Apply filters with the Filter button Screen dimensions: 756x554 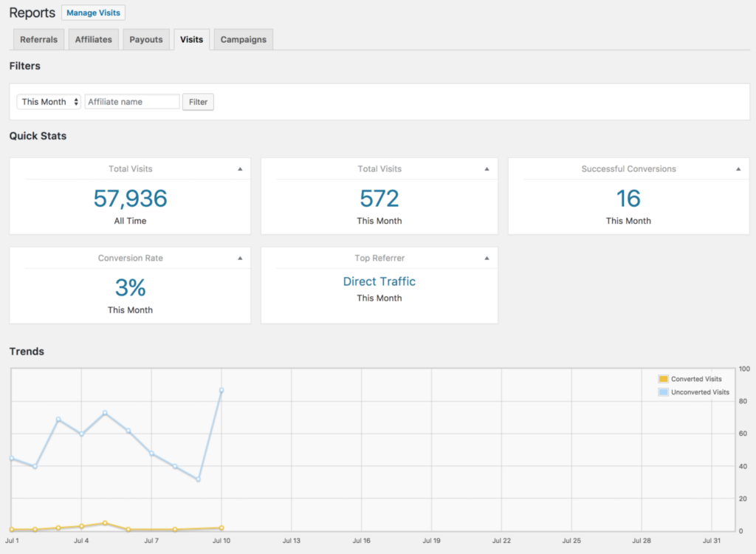(198, 102)
